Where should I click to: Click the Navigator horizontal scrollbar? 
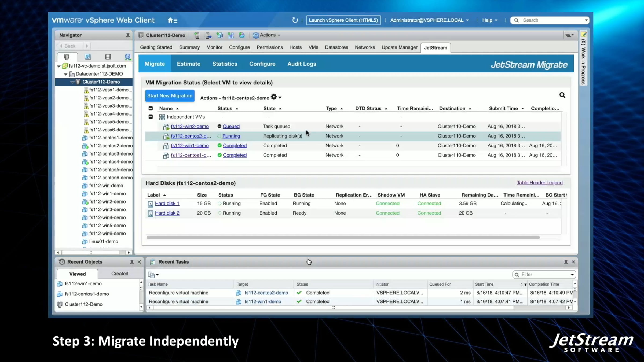click(x=91, y=252)
